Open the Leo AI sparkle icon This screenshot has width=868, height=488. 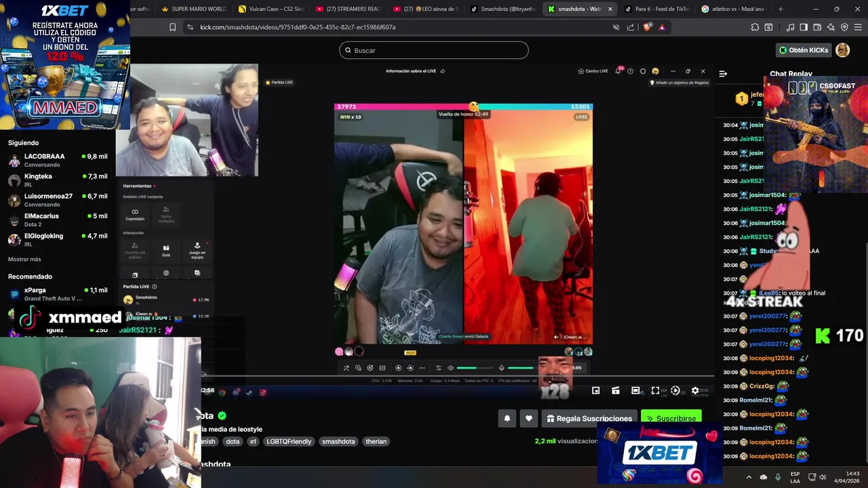831,27
